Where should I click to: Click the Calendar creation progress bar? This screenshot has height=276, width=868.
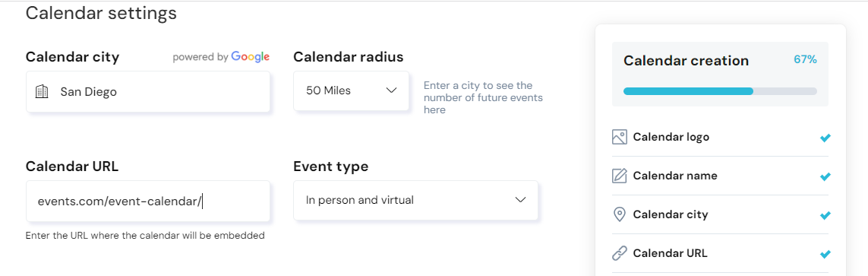(x=720, y=91)
